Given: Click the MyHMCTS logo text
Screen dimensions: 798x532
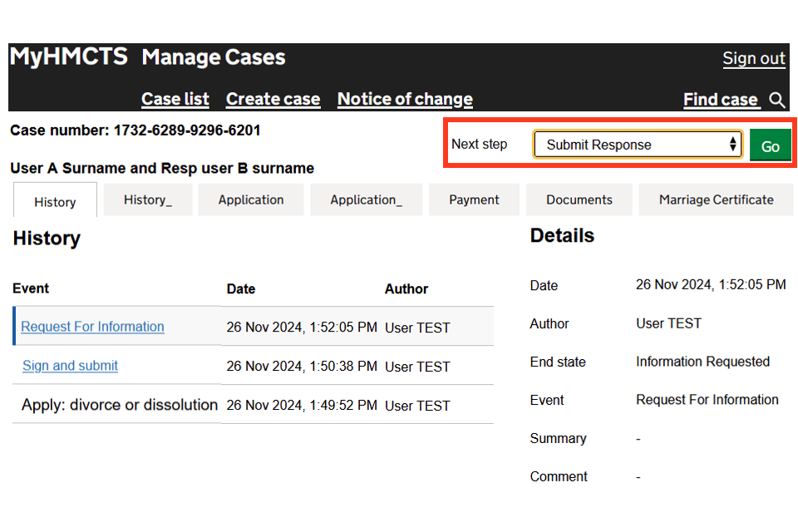Looking at the screenshot, I should point(68,57).
